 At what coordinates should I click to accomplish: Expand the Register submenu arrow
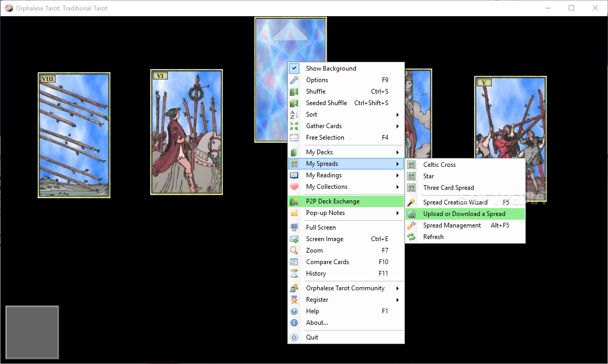398,300
